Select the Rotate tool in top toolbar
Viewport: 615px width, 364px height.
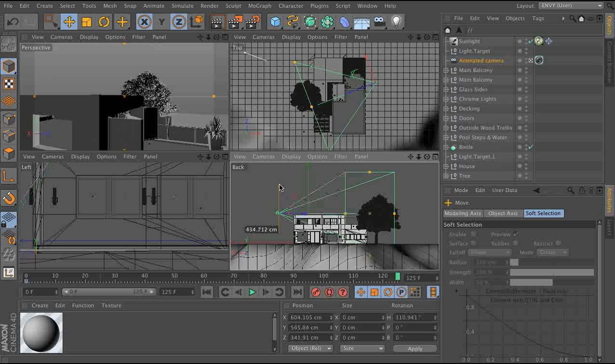coord(104,22)
